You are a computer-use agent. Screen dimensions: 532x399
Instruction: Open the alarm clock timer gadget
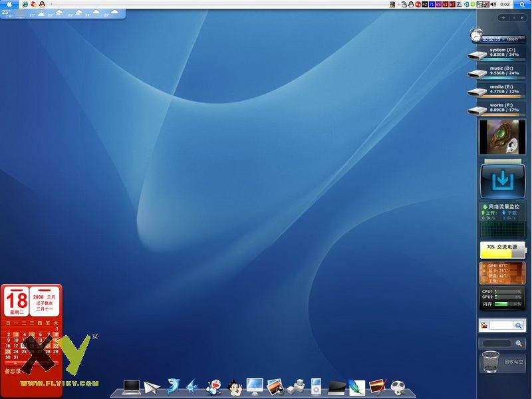497,36
